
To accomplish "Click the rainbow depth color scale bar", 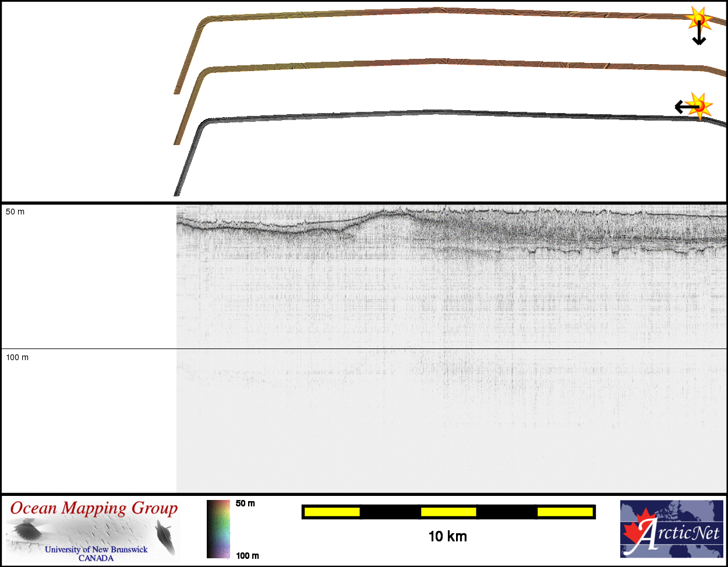I will 218,529.
